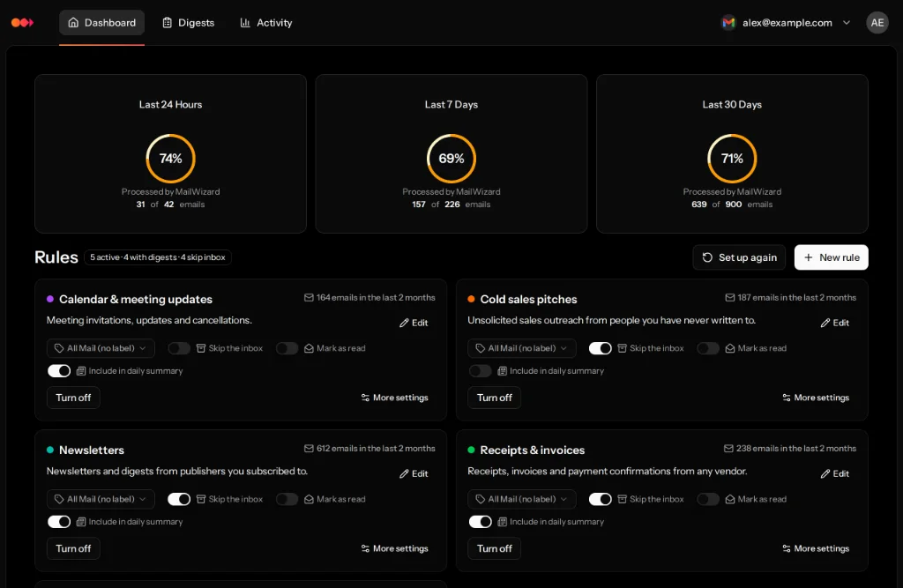The width and height of the screenshot is (903, 588).
Task: Edit the Calendar & meeting updates rule
Action: pos(414,323)
